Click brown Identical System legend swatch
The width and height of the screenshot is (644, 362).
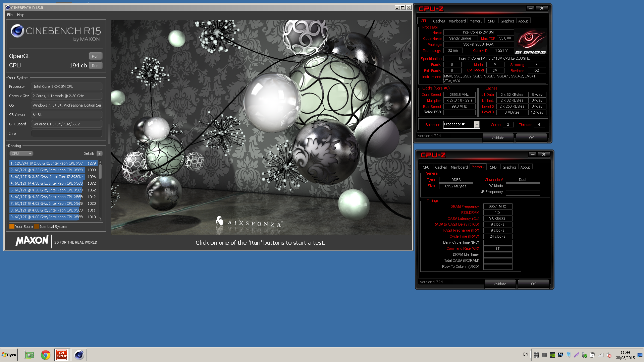(37, 227)
